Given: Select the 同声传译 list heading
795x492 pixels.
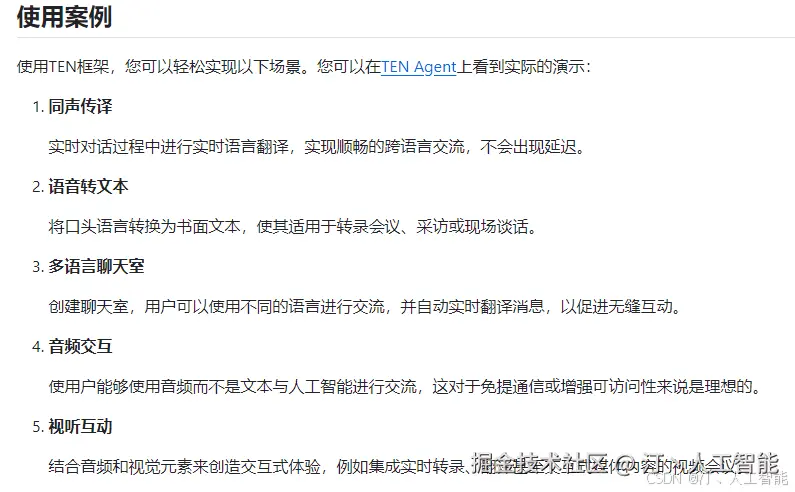Looking at the screenshot, I should click(80, 107).
